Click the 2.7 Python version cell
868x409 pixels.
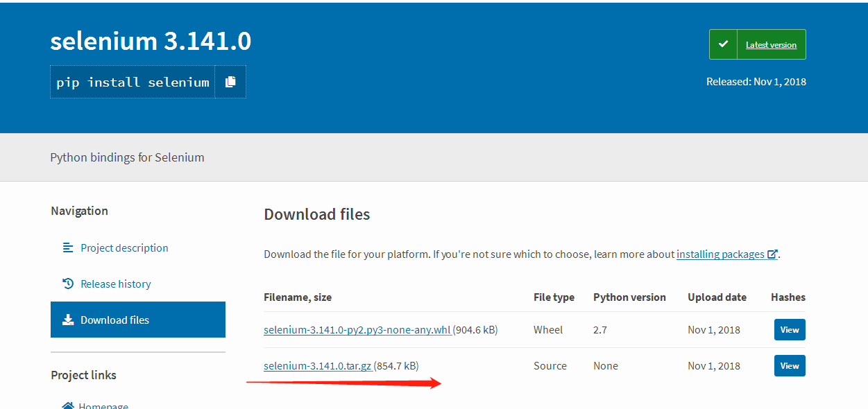(x=600, y=330)
